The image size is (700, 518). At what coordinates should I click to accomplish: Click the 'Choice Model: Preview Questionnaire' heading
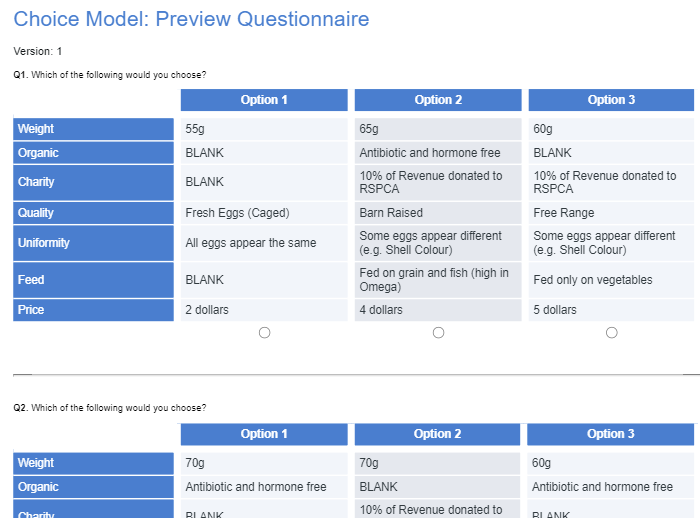191,19
